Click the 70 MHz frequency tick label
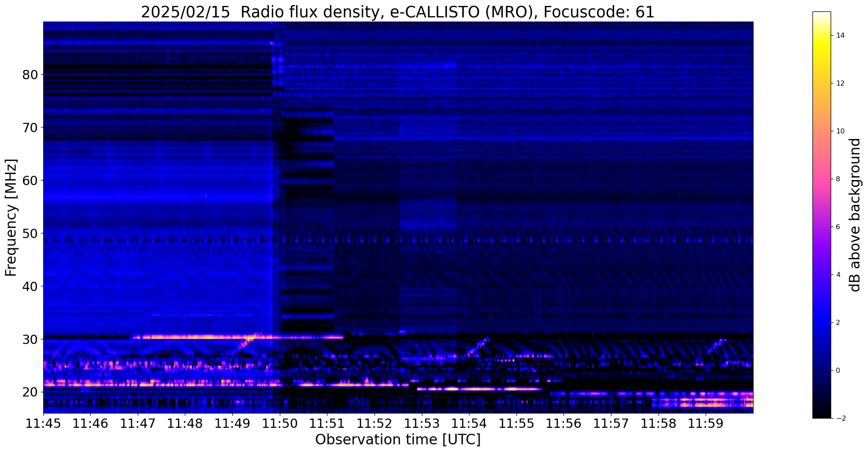The height and width of the screenshot is (452, 868). [x=30, y=128]
